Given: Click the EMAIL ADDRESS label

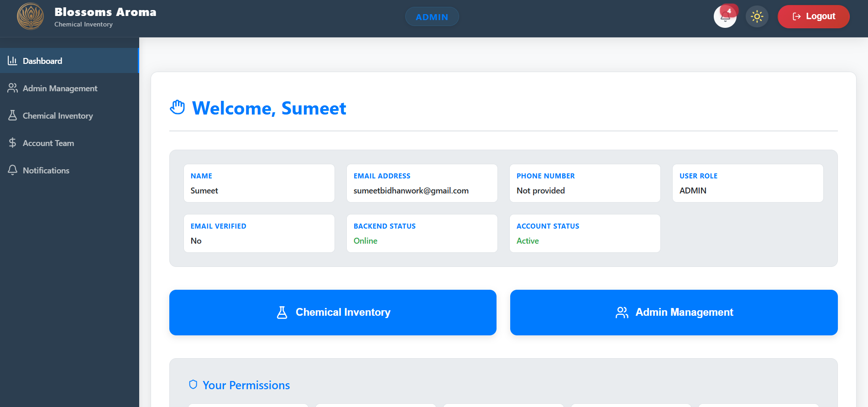Looking at the screenshot, I should point(382,176).
